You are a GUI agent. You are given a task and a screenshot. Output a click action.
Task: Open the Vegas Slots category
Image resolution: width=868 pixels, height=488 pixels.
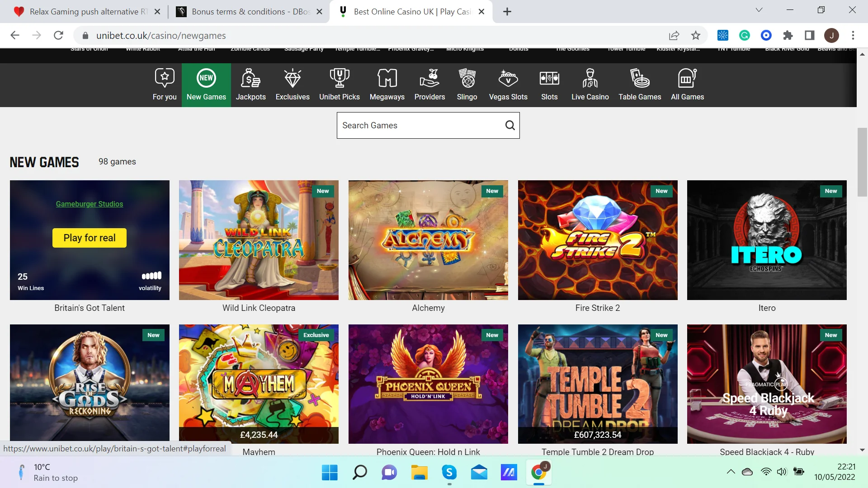[508, 85]
